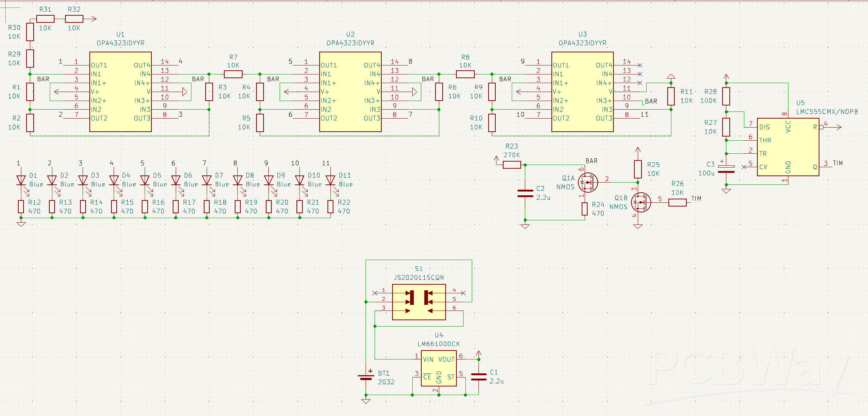Select the Q1B NMOS transistor symbol
868x416 pixels.
[x=641, y=202]
